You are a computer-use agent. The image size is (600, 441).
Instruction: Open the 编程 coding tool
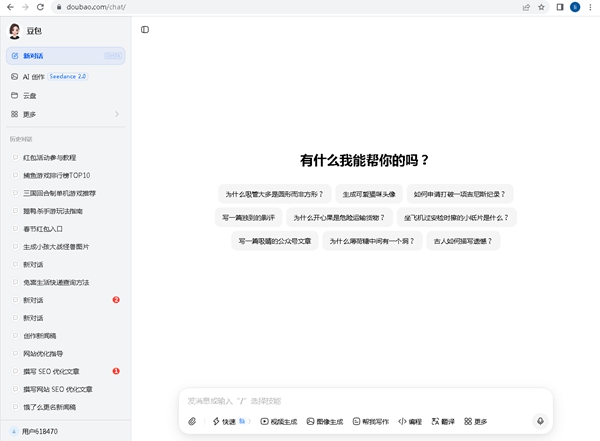tap(411, 422)
